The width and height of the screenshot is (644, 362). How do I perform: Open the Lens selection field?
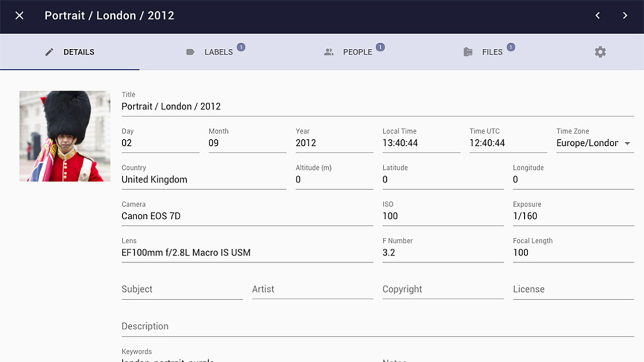coord(247,252)
